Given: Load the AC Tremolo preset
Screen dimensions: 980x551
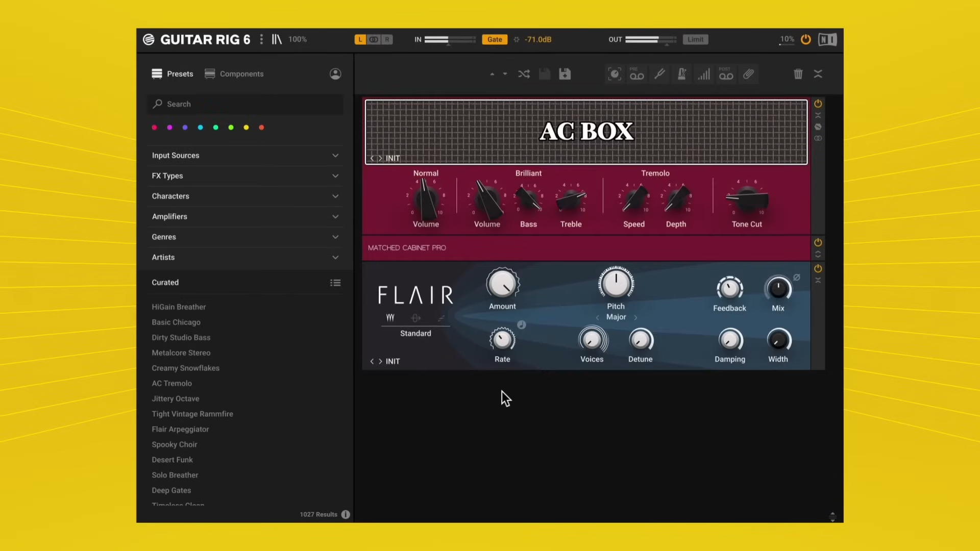Looking at the screenshot, I should click(x=171, y=383).
